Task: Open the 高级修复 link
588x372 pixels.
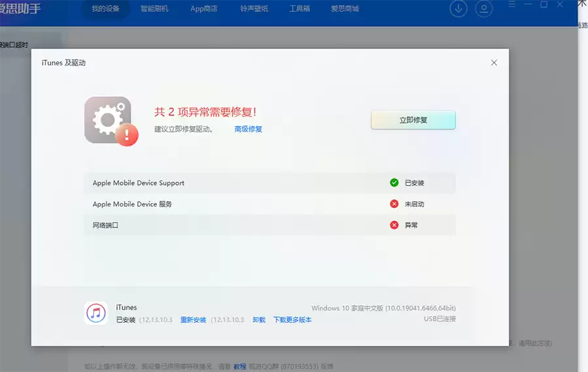Action: pos(248,129)
